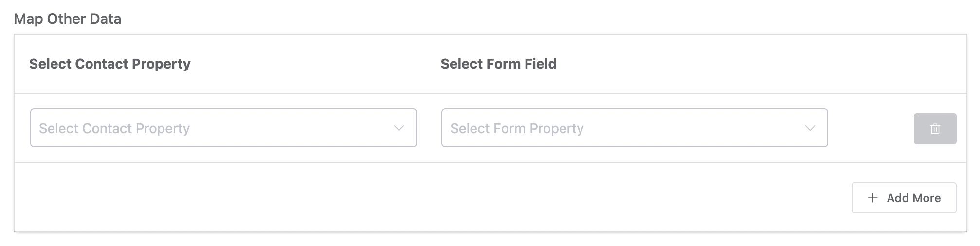Open the Select Contact Property dropdown
The image size is (980, 246).
coord(223,128)
